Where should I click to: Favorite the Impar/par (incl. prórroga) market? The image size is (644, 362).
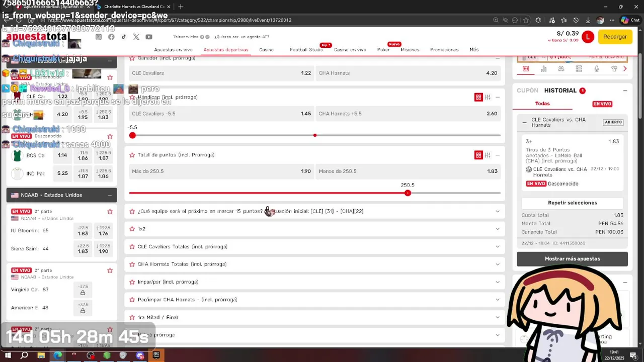pos(132,282)
